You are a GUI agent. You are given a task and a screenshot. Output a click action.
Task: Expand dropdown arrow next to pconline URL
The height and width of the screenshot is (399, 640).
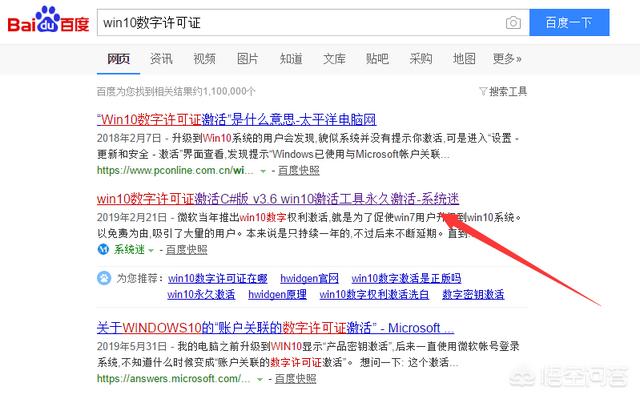pyautogui.click(x=263, y=171)
